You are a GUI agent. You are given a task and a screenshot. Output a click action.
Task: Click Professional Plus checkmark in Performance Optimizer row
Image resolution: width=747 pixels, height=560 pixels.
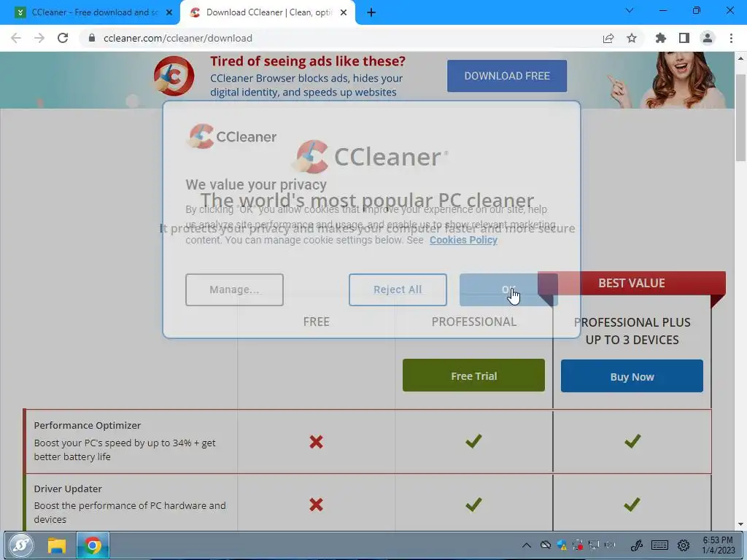[632, 441]
